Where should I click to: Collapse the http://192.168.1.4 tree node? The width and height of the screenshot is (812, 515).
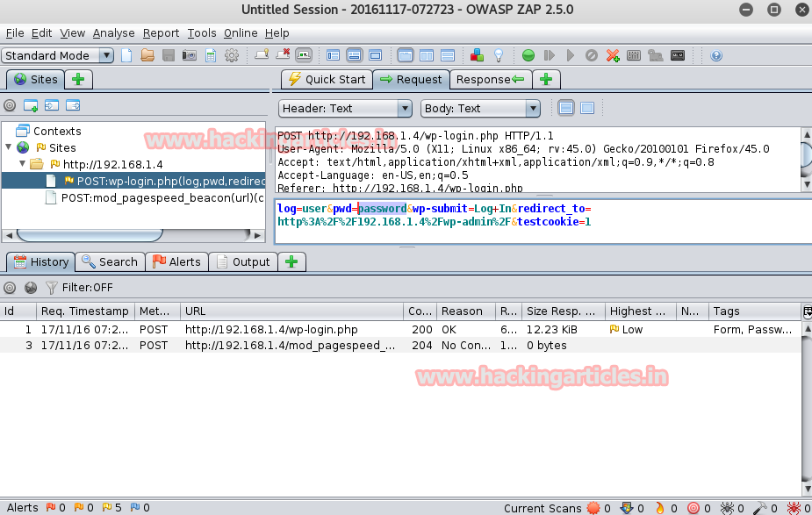[x=22, y=163]
